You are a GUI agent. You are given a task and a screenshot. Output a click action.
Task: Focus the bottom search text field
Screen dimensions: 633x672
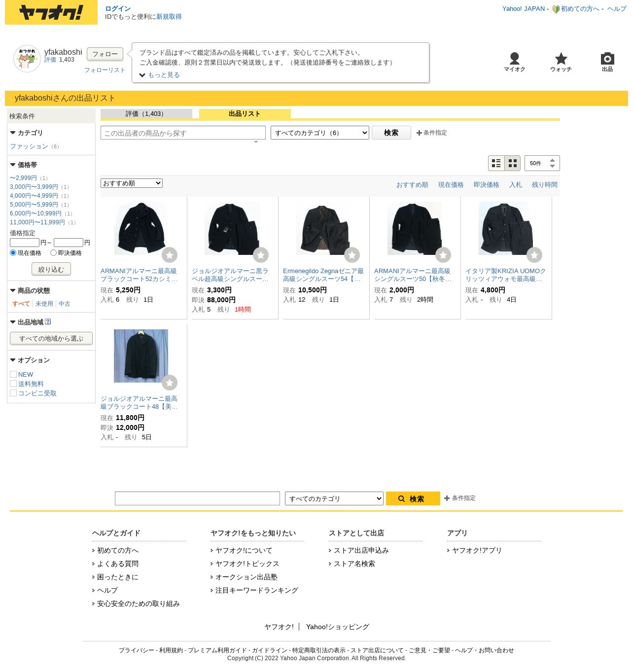(x=197, y=498)
